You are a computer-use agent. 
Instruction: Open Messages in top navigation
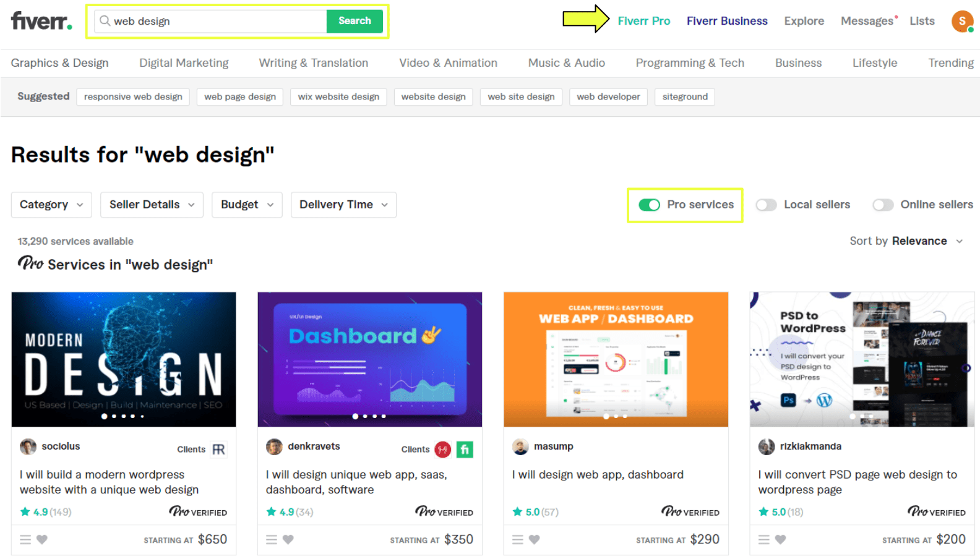(867, 21)
